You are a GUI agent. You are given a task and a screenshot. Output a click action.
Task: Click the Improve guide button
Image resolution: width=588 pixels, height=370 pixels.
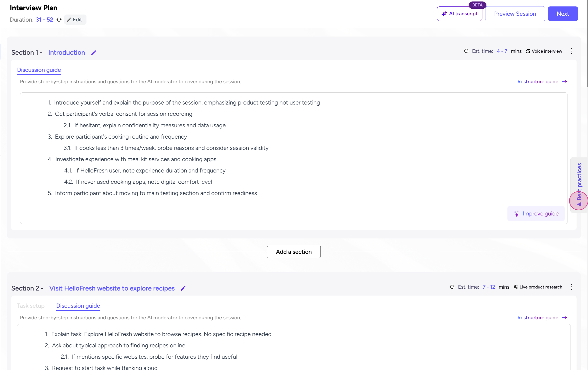click(x=536, y=214)
